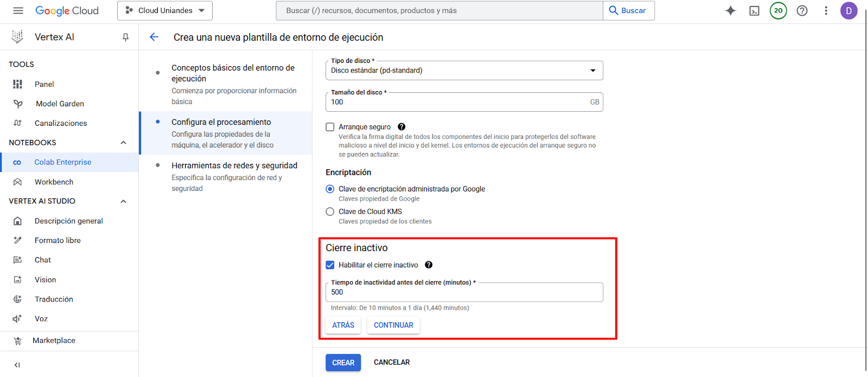Go to the Herramientas de redes y seguridad step

tap(234, 165)
